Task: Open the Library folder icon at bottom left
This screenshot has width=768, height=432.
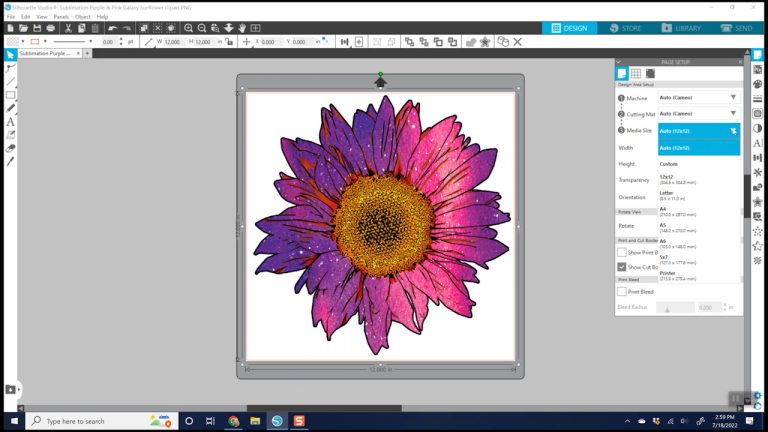Action: [x=10, y=390]
